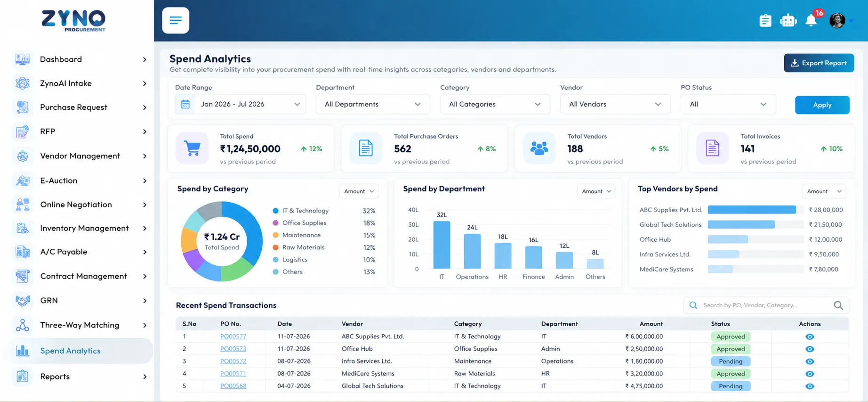Click the Contract Management sidebar icon
This screenshot has width=868, height=402.
point(23,276)
